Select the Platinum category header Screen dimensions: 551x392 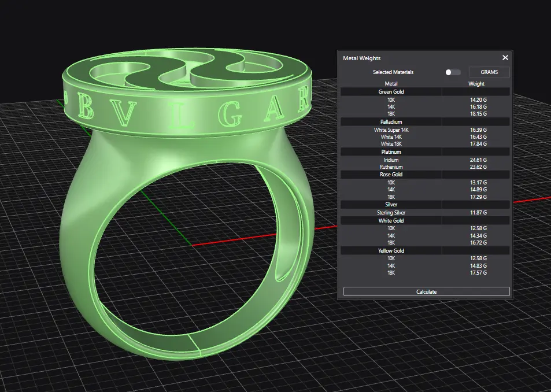coord(391,152)
